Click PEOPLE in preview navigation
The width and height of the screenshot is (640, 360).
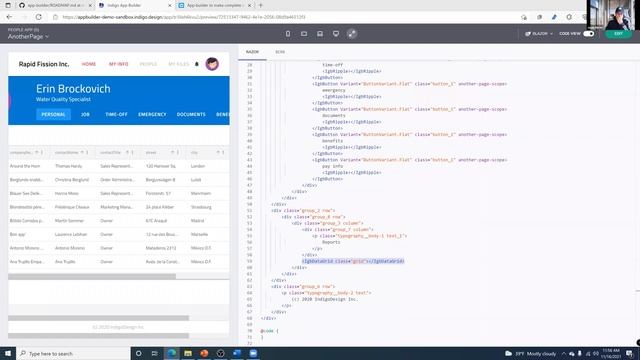148,64
